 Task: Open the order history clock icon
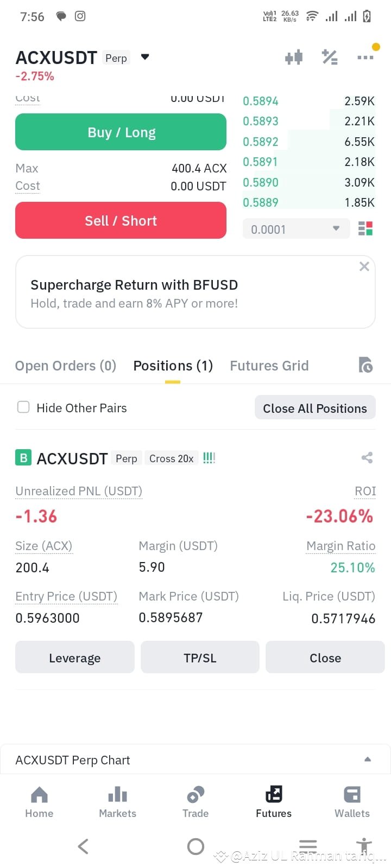[x=365, y=365]
